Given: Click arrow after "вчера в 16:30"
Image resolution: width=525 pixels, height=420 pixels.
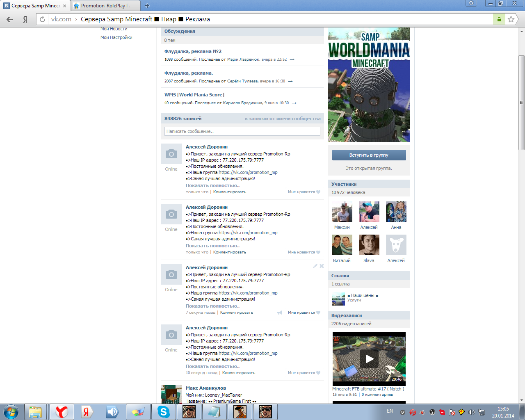Looking at the screenshot, I should [x=290, y=81].
